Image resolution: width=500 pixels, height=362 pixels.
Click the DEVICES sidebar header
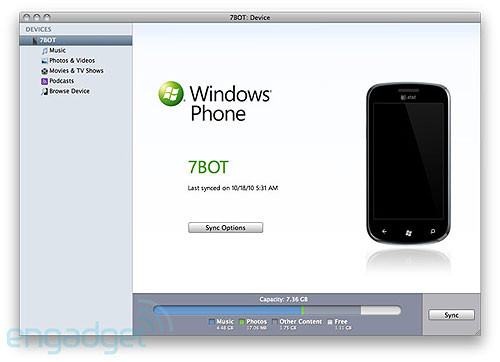tap(38, 29)
